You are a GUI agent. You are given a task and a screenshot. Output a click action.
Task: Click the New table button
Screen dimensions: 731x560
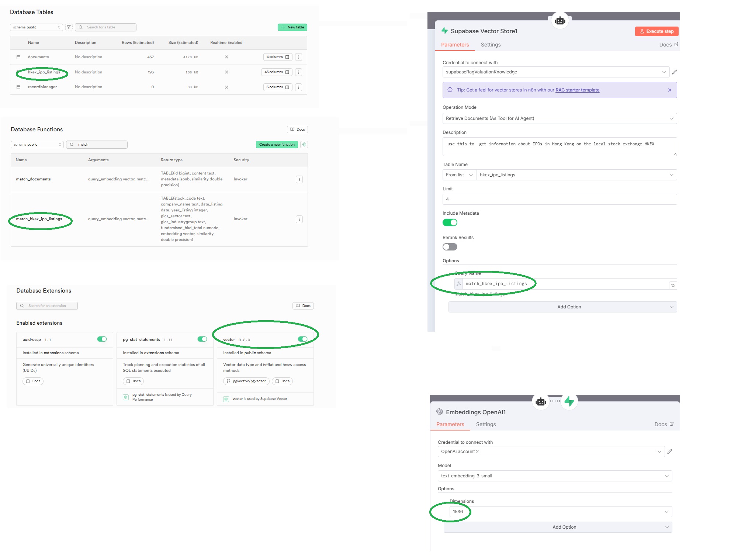(x=292, y=27)
